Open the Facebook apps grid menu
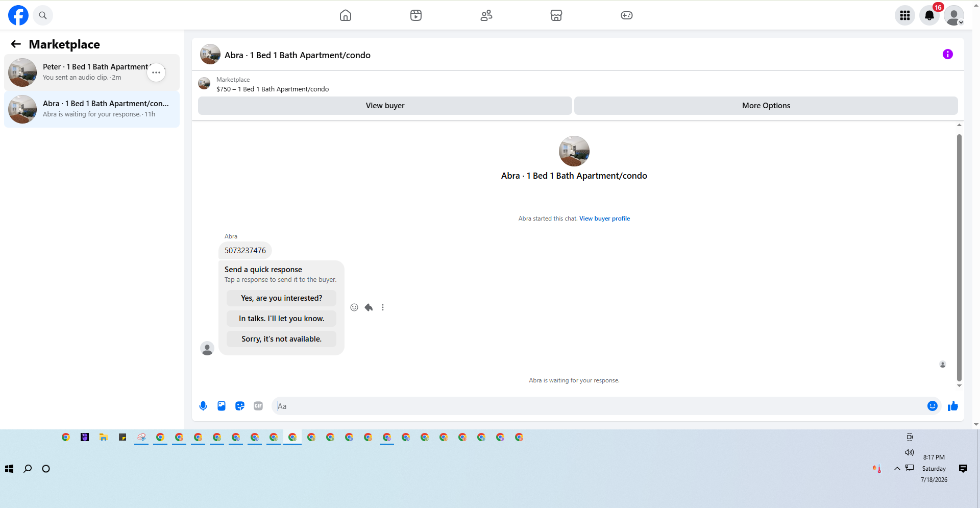Viewport: 980px width, 508px height. point(905,15)
